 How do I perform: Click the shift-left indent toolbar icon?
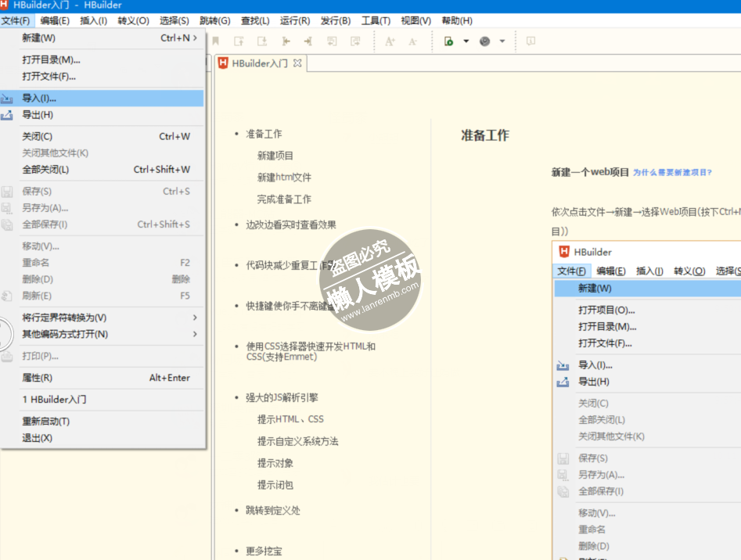coord(286,41)
